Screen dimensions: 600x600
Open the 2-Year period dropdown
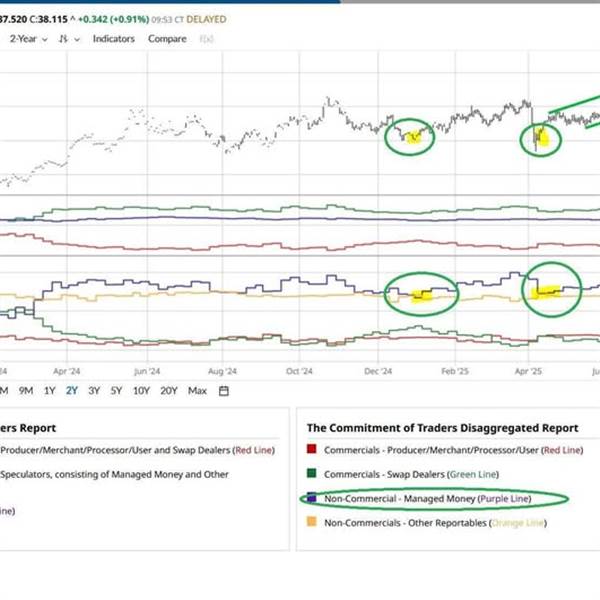point(27,39)
